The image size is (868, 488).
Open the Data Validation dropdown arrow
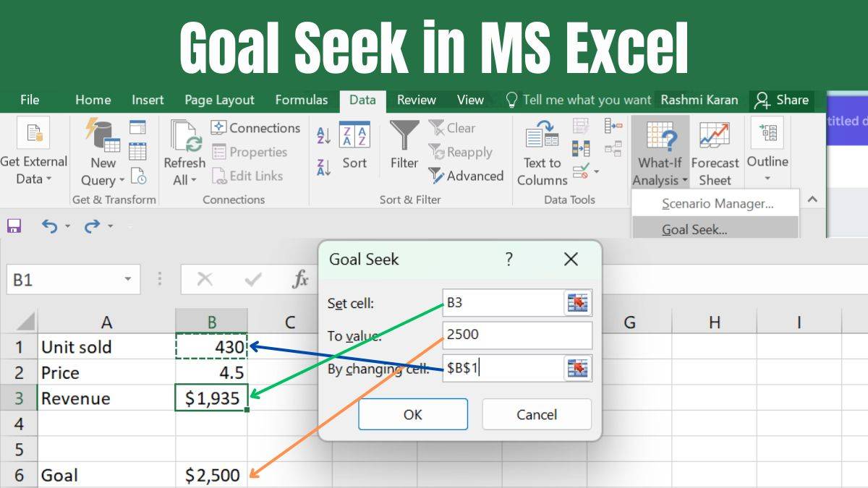(x=596, y=172)
